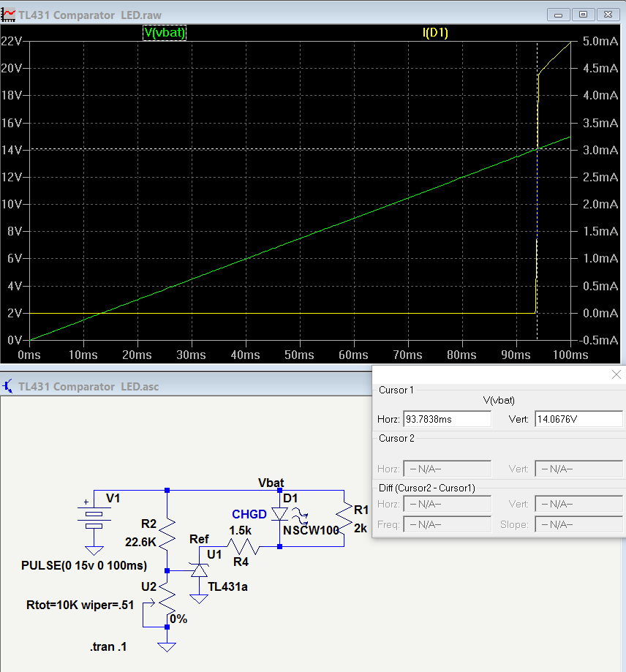Viewport: 626px width, 672px height.
Task: Click the 2k value of R1
Action: [x=361, y=529]
